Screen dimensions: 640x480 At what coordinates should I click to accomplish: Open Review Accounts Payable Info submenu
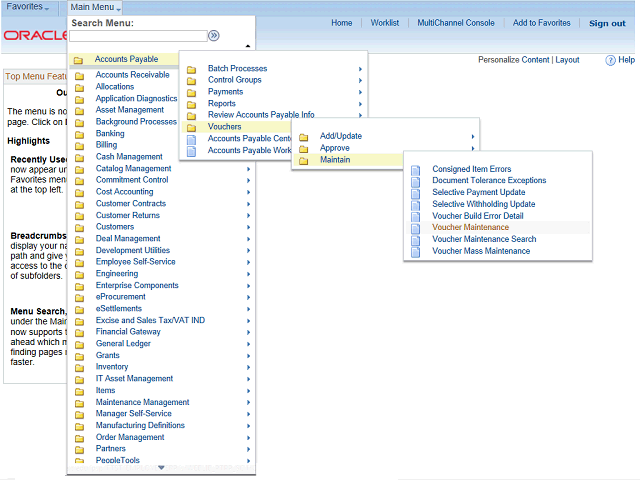coord(261,115)
